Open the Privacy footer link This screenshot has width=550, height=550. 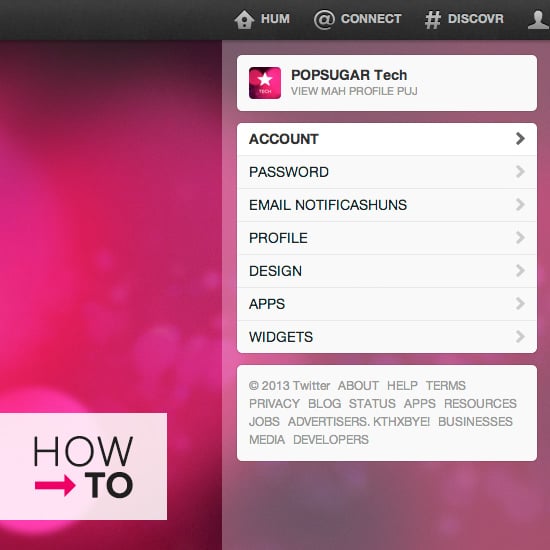274,403
